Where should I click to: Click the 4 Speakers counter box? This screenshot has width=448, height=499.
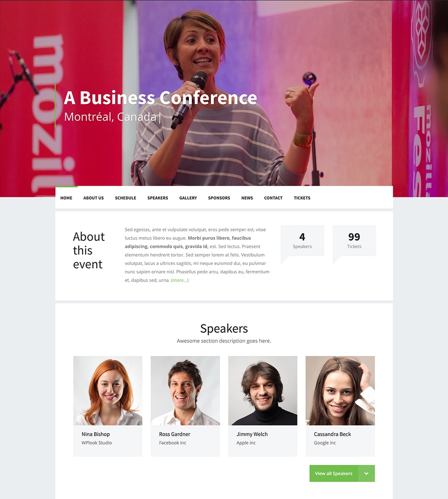click(x=302, y=241)
